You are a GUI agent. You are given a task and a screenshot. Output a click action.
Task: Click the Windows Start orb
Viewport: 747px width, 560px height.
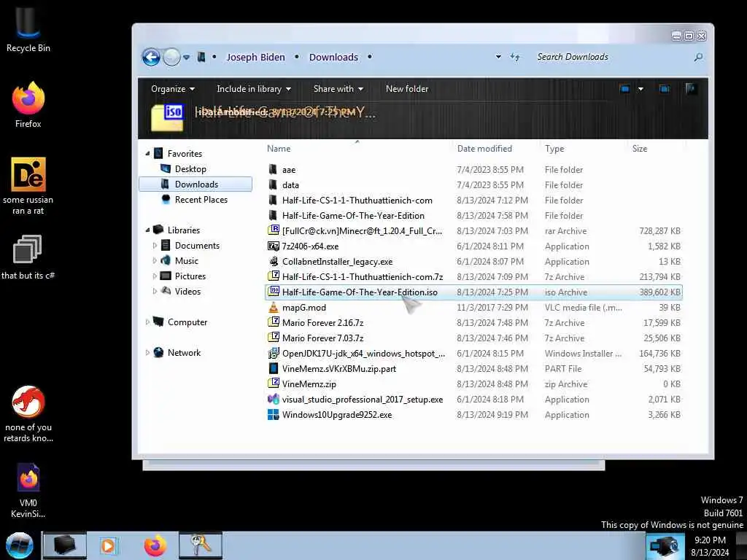(20, 545)
